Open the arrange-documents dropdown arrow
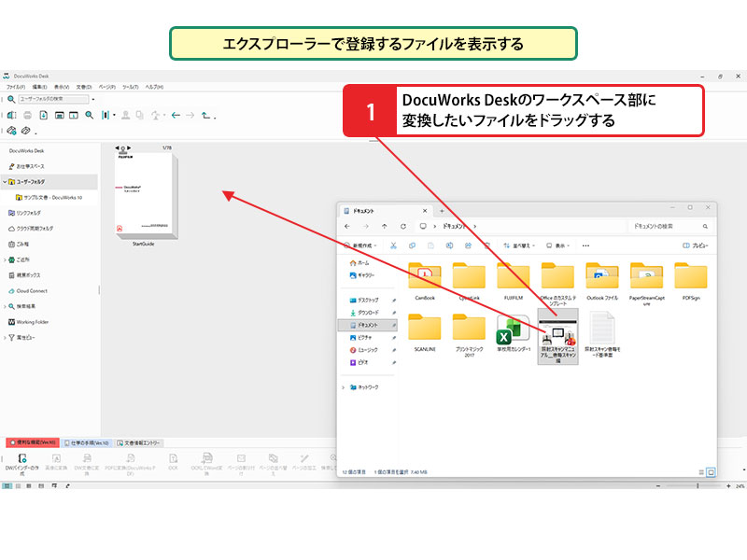Viewport: 747px width, 560px height. 114,115
